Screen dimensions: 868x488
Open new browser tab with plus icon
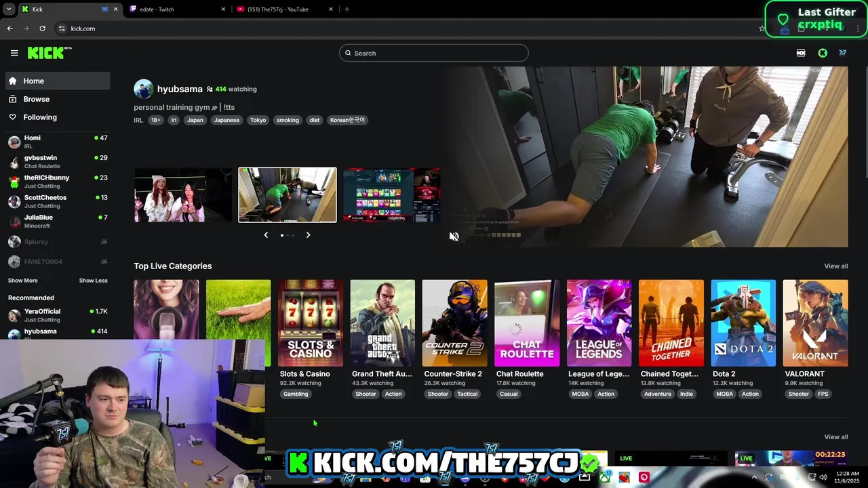point(347,9)
